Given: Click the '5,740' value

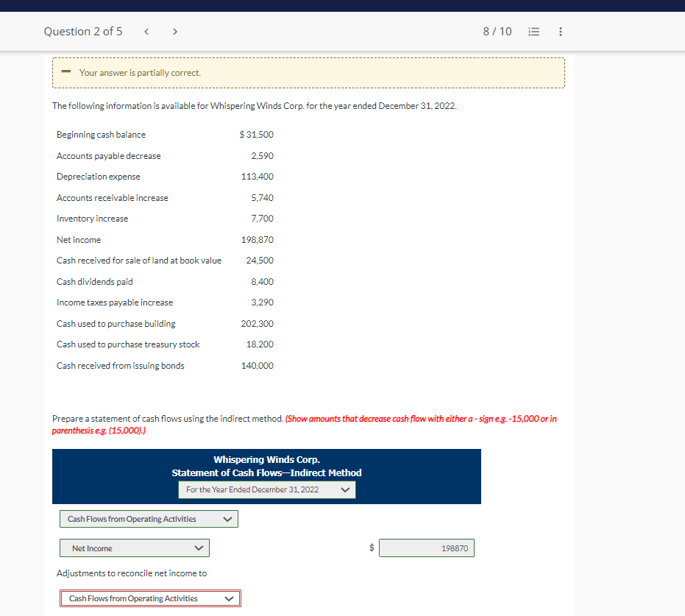Looking at the screenshot, I should (262, 198).
